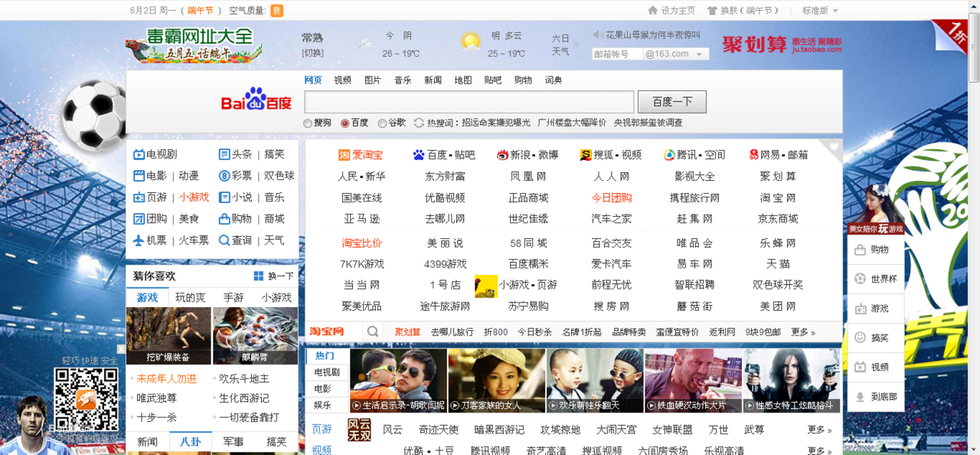Select the 谷歌 search engine radio

pos(382,123)
